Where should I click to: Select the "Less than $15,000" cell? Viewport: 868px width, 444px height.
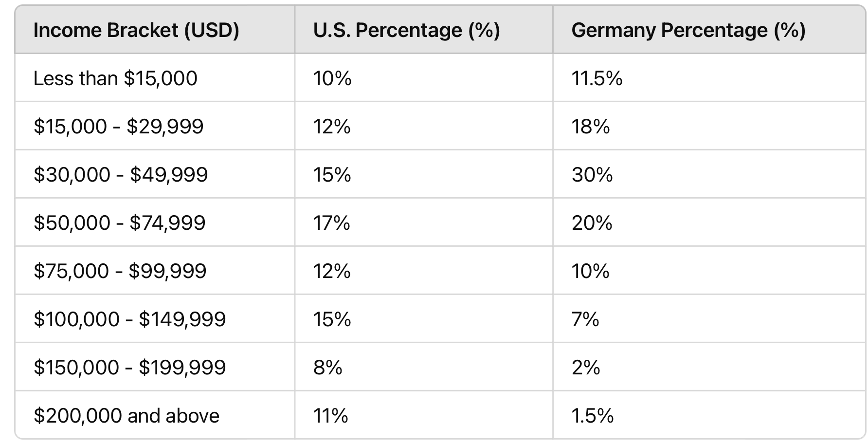pyautogui.click(x=115, y=78)
